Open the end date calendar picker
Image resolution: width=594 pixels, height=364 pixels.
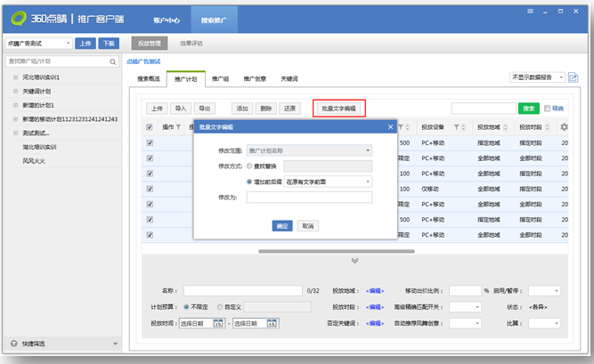tap(271, 323)
